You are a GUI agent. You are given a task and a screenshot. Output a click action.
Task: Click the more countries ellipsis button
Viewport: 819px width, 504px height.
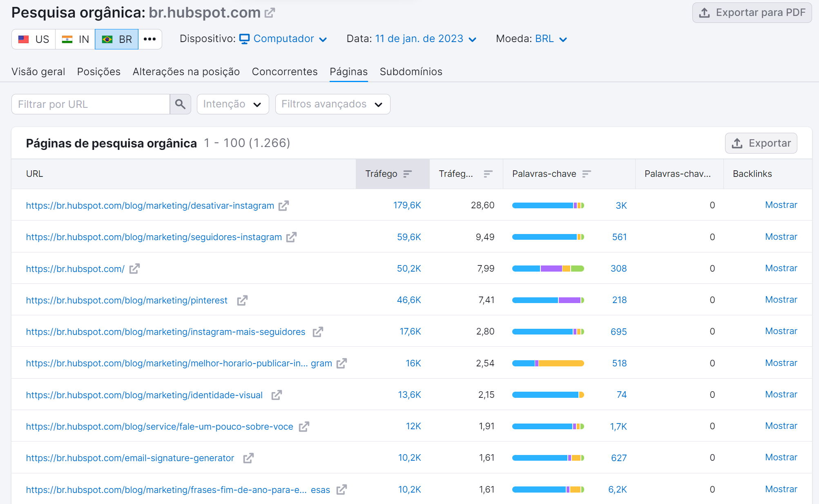150,39
